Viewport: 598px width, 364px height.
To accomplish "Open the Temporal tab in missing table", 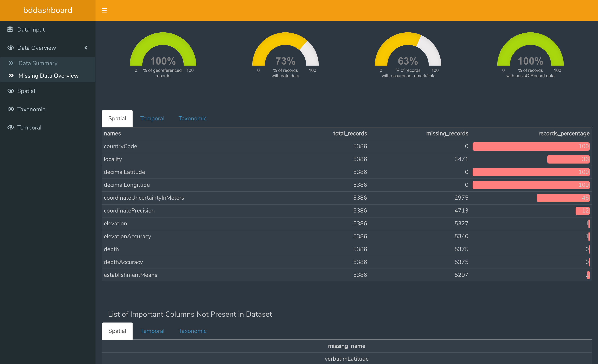I will point(152,118).
